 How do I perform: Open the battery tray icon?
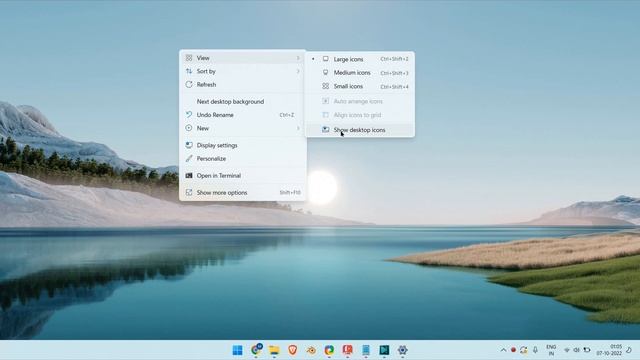coord(587,350)
